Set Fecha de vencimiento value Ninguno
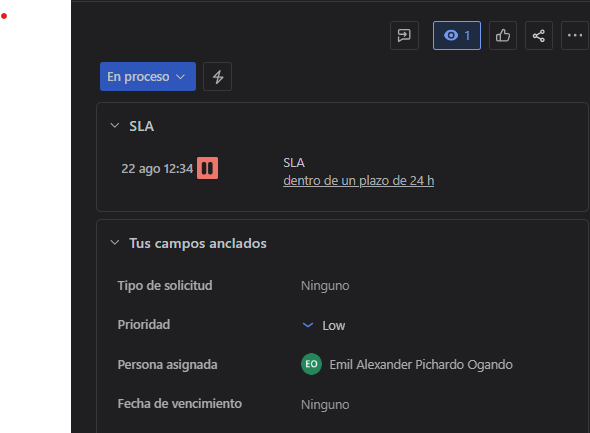This screenshot has height=433, width=590. [325, 404]
